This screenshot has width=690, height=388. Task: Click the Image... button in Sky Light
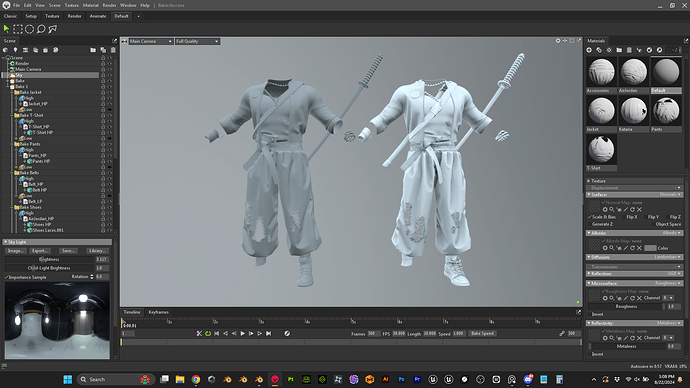[15, 251]
